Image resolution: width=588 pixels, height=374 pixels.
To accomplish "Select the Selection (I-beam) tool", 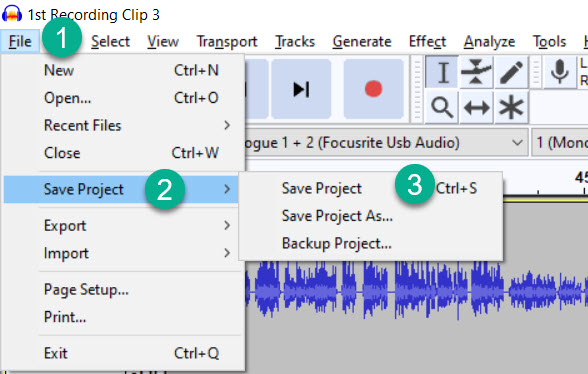I will (442, 72).
